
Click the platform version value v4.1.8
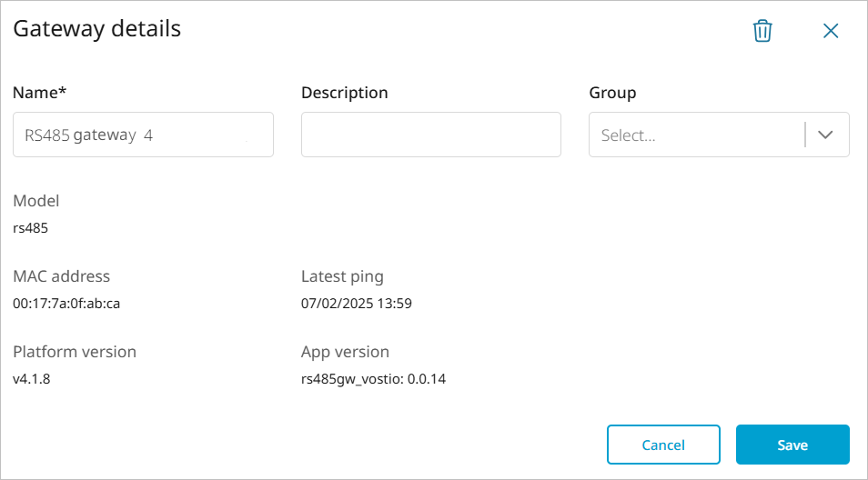(32, 379)
